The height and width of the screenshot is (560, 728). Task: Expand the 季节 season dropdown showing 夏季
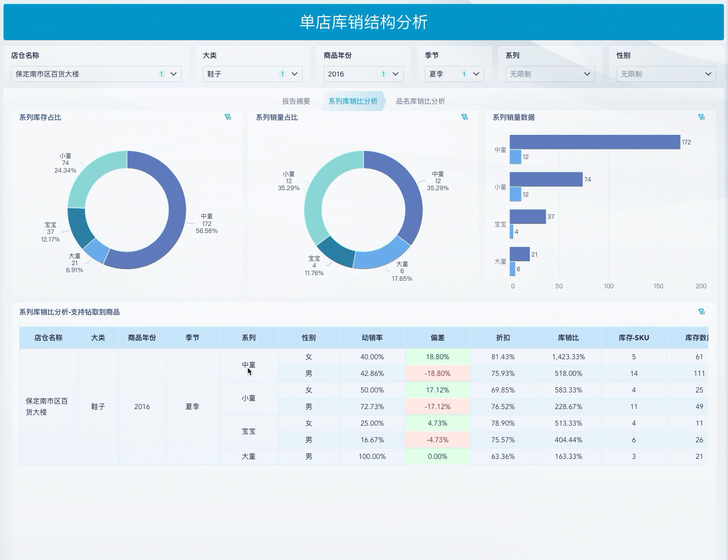476,74
